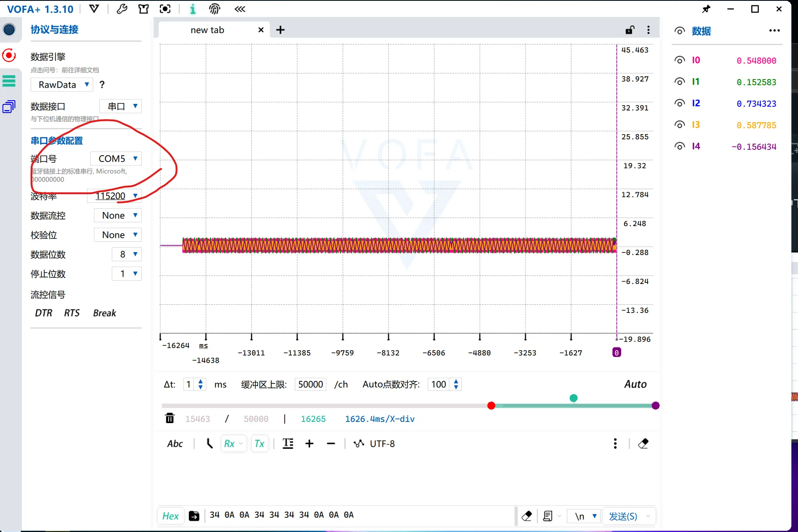
Task: Open the tab three-dot options menu
Action: click(x=649, y=30)
